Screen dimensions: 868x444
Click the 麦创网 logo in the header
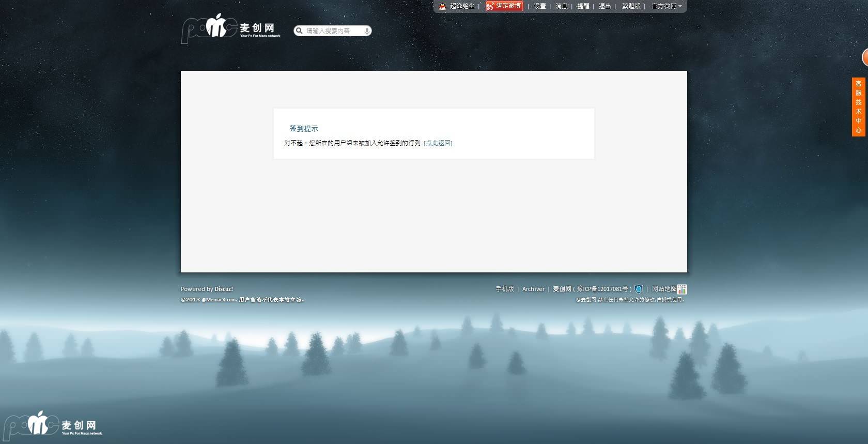230,28
